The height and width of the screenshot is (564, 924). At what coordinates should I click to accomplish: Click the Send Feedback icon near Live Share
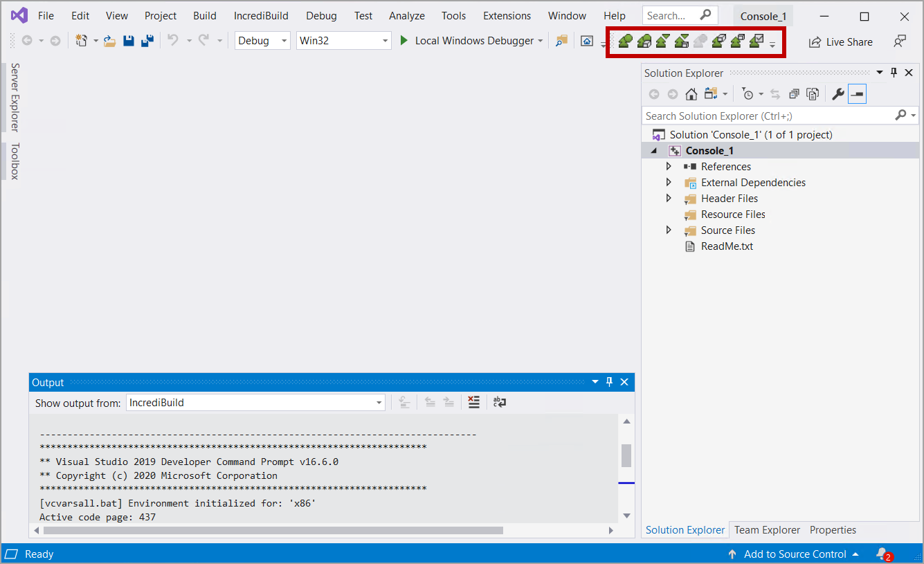pyautogui.click(x=899, y=42)
